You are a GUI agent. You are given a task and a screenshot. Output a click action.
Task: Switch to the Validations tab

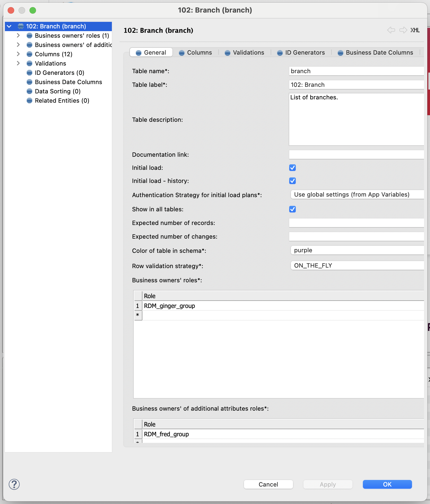[245, 52]
